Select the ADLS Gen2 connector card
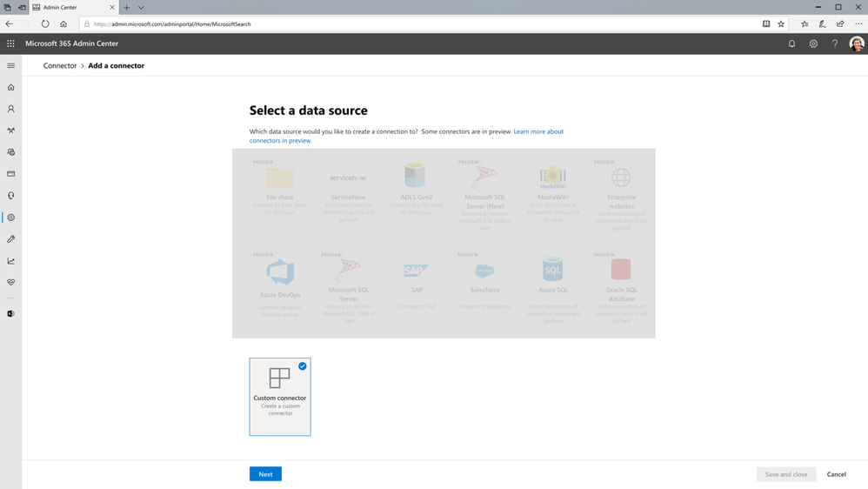This screenshot has width=868, height=489. (x=417, y=190)
